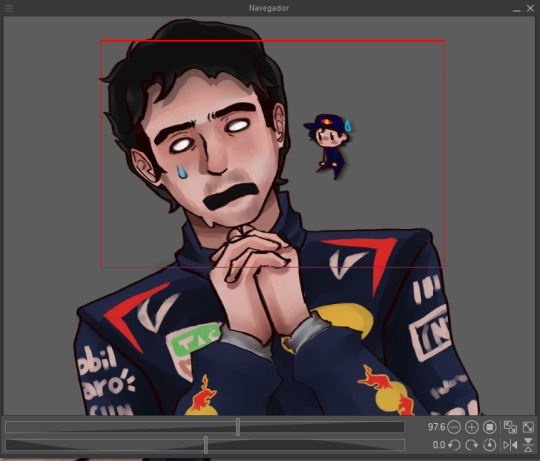Click the rotation value 0.0

click(439, 445)
